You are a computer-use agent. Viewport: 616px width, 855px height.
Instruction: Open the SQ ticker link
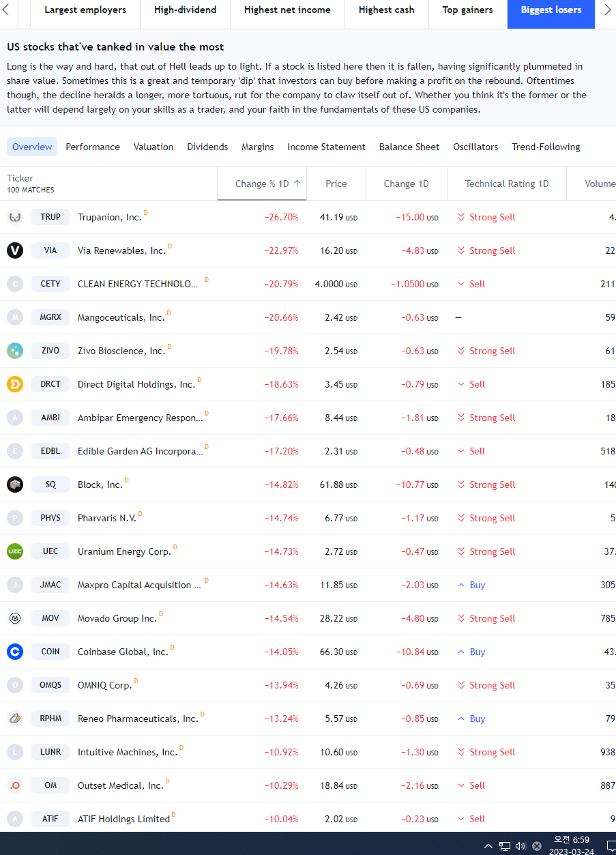50,484
